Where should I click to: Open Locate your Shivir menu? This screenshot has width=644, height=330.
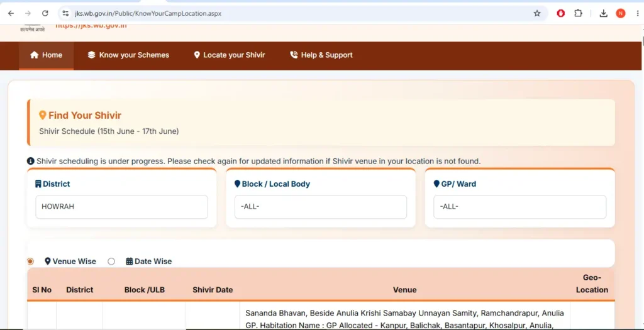click(x=229, y=55)
